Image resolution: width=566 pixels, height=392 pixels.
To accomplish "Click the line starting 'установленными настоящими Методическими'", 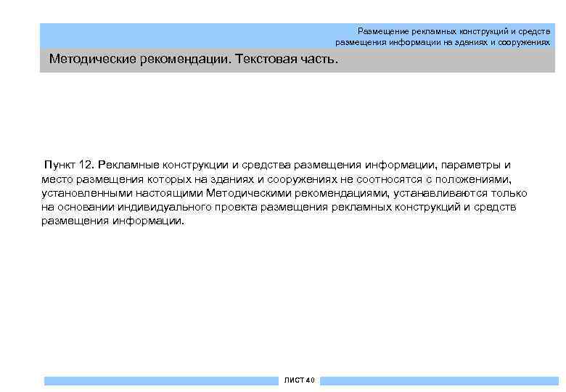I will click(x=284, y=194).
